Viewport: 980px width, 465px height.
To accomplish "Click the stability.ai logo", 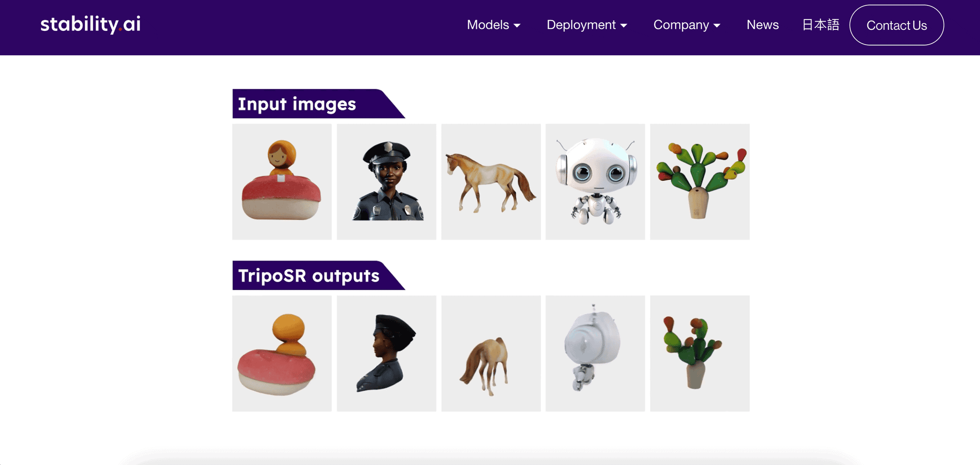I will [91, 24].
